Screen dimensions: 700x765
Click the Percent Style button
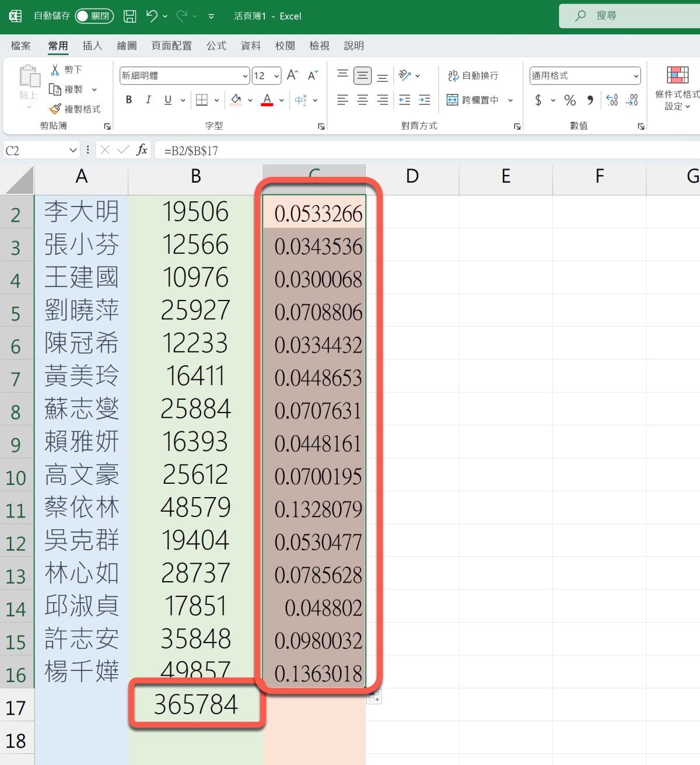pos(570,100)
